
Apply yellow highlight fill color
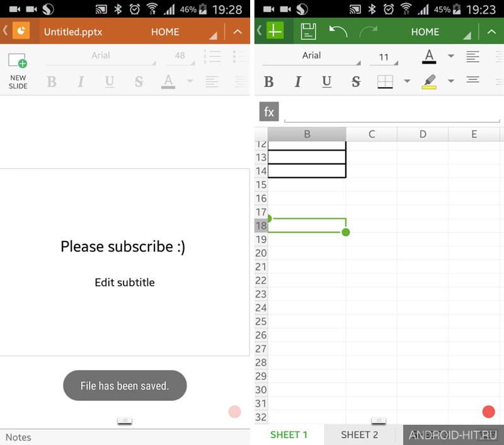point(429,82)
